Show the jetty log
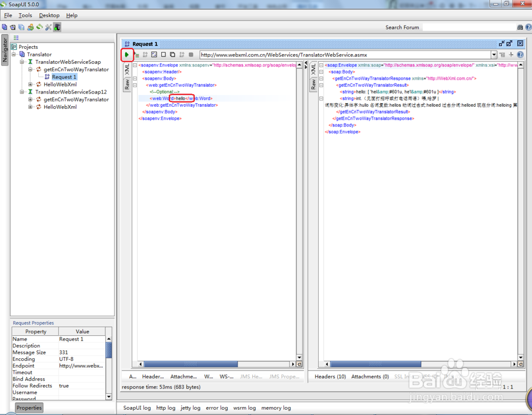The width and height of the screenshot is (532, 415). pyautogui.click(x=190, y=408)
